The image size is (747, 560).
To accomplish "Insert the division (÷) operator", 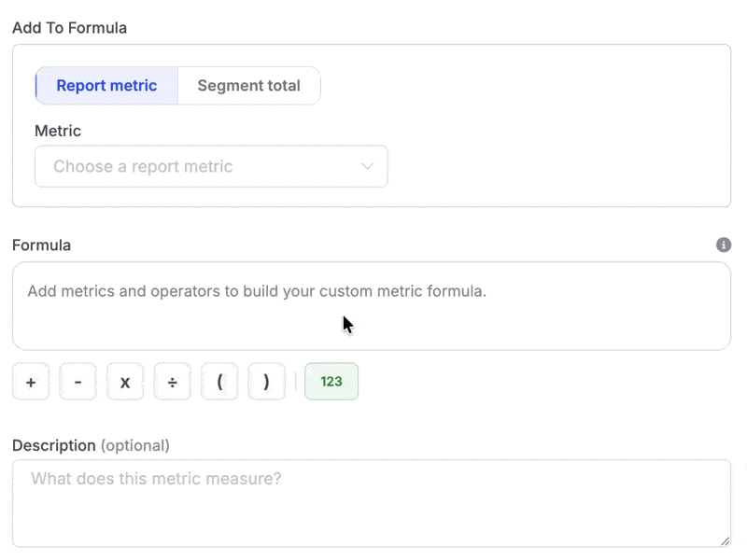I will (x=172, y=382).
